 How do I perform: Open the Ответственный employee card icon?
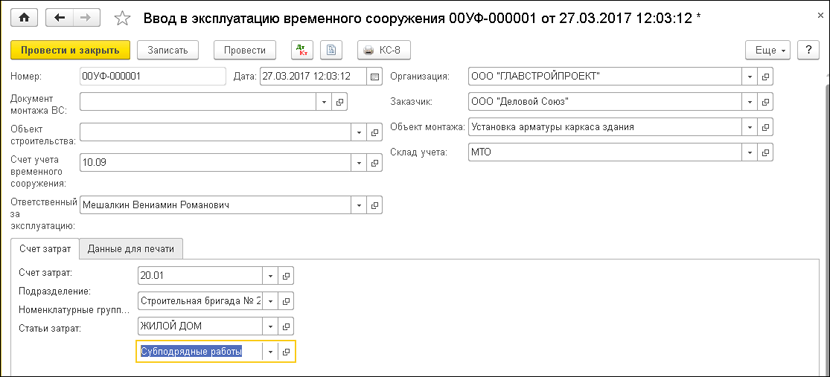tap(374, 205)
